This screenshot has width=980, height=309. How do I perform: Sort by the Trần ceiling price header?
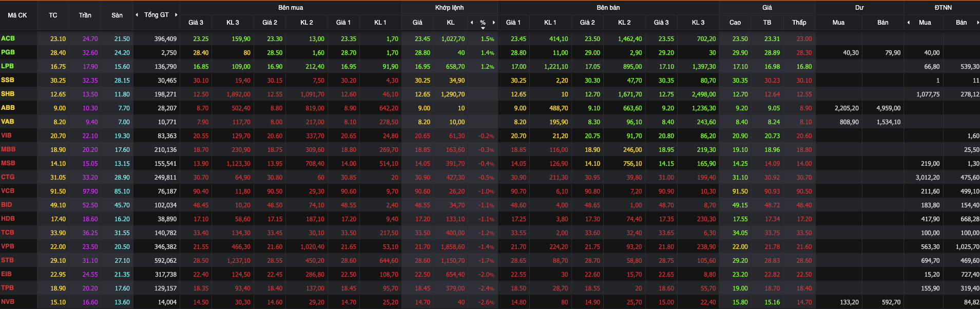(x=85, y=15)
